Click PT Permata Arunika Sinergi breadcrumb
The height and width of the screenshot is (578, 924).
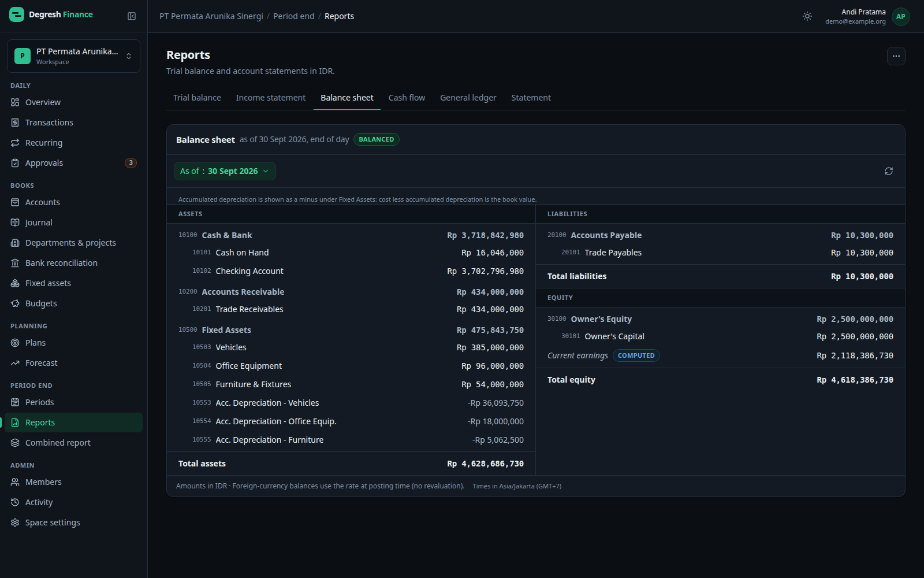211,16
